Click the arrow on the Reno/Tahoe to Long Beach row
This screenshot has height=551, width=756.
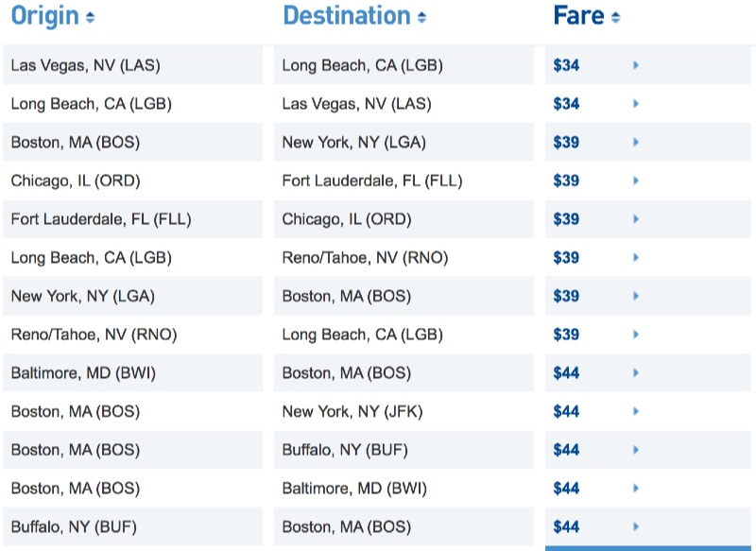(x=635, y=334)
